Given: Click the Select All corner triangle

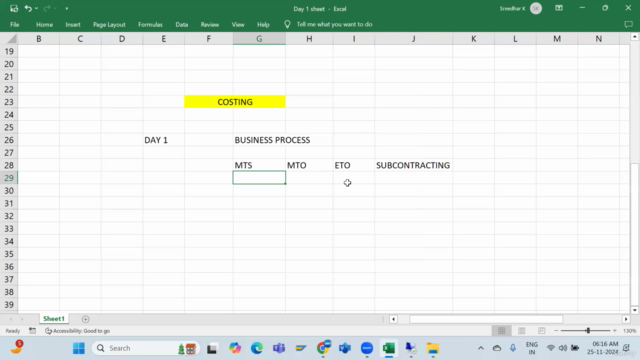Looking at the screenshot, I should (12, 39).
